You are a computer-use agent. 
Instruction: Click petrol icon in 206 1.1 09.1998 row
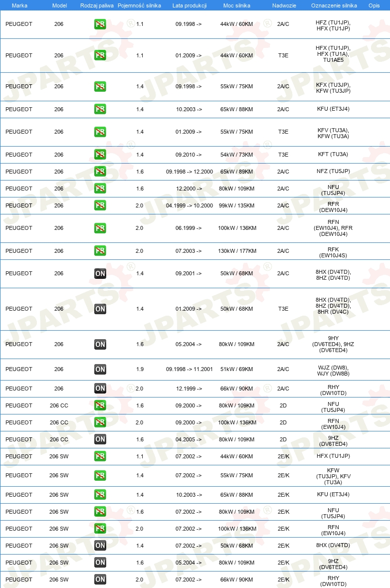click(x=100, y=24)
